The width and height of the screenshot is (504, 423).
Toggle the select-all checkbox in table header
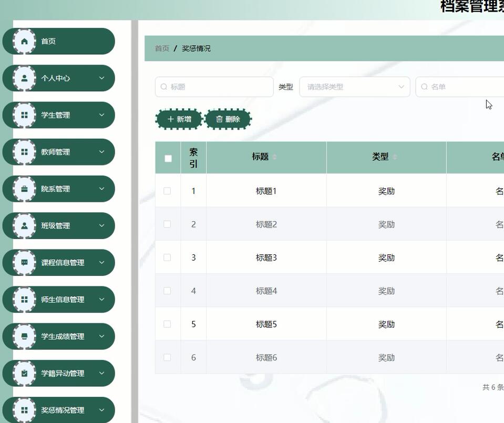click(167, 157)
